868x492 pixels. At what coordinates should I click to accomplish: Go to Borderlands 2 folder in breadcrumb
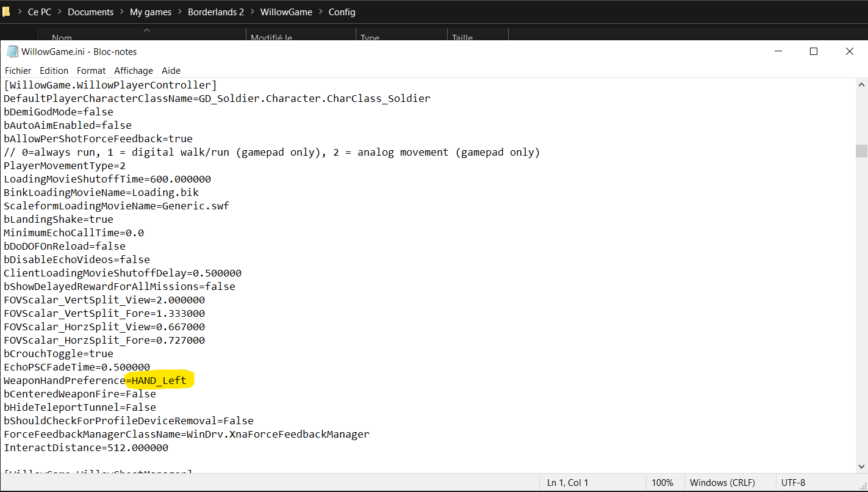click(x=217, y=12)
